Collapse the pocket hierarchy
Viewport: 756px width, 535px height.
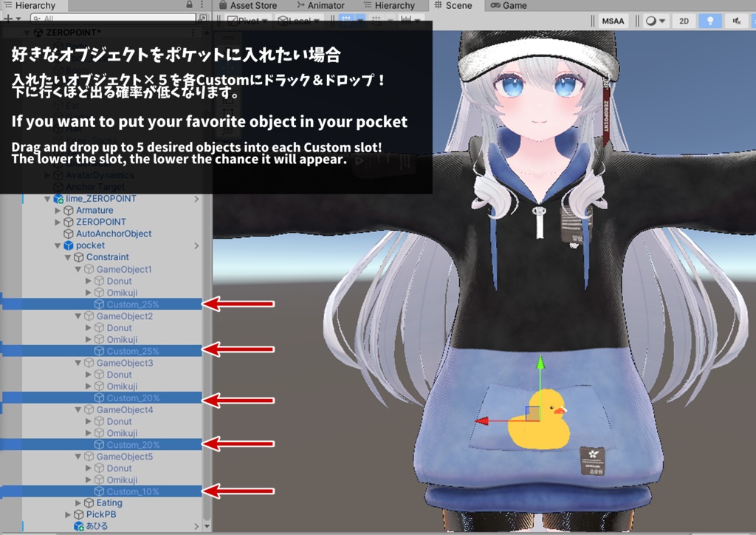pos(57,245)
